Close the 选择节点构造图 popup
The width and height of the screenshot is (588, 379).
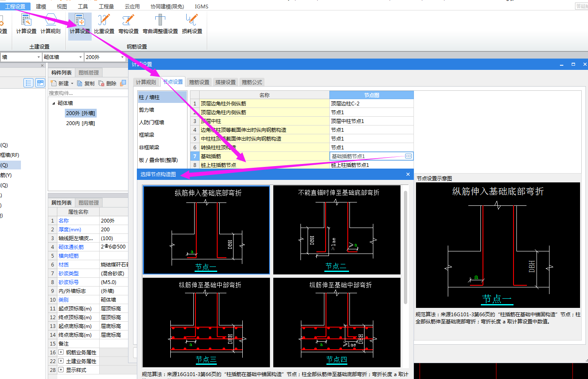pyautogui.click(x=408, y=174)
